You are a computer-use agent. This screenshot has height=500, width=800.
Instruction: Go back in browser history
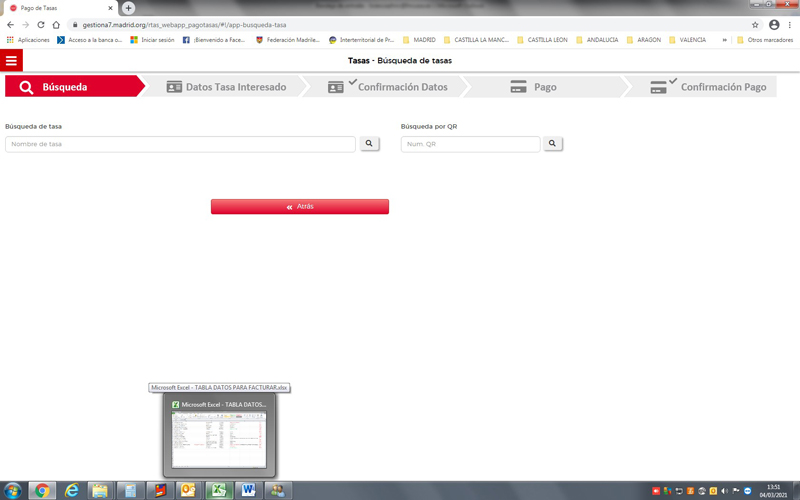click(10, 24)
